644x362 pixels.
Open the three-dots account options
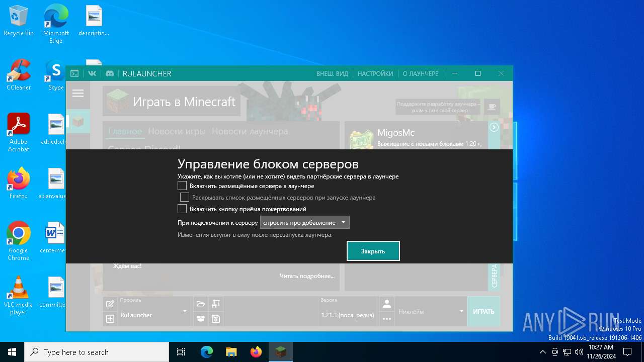point(386,318)
